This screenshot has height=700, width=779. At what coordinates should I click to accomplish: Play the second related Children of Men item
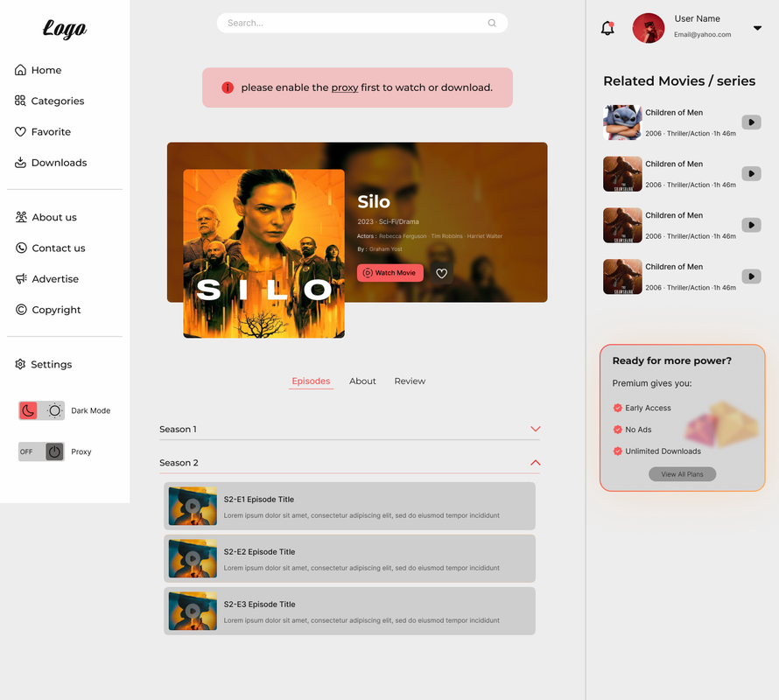[751, 173]
